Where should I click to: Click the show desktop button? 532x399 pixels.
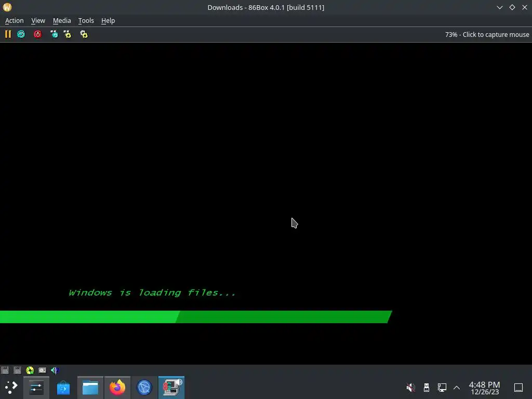pos(518,388)
